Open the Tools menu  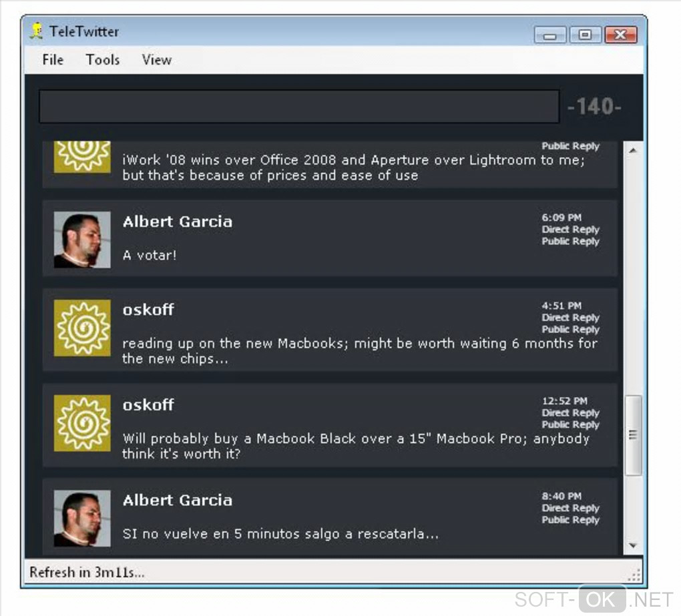[103, 59]
